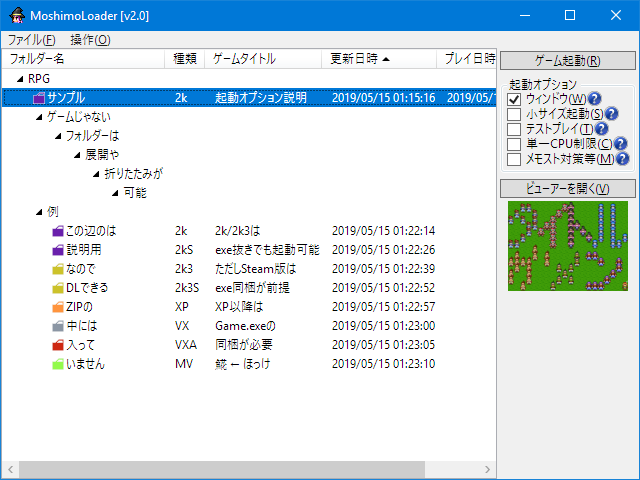Open help icon for メモスト対策等(M) option
This screenshot has height=480, width=640.
pyautogui.click(x=622, y=159)
